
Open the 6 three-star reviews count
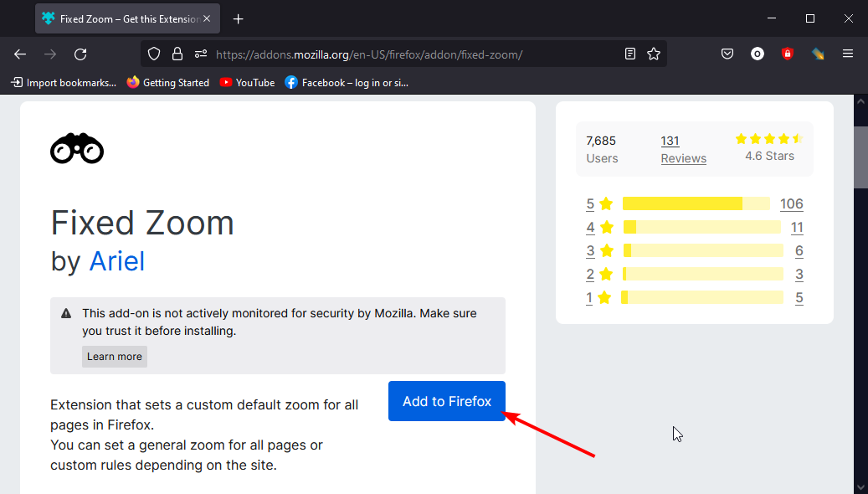point(799,251)
